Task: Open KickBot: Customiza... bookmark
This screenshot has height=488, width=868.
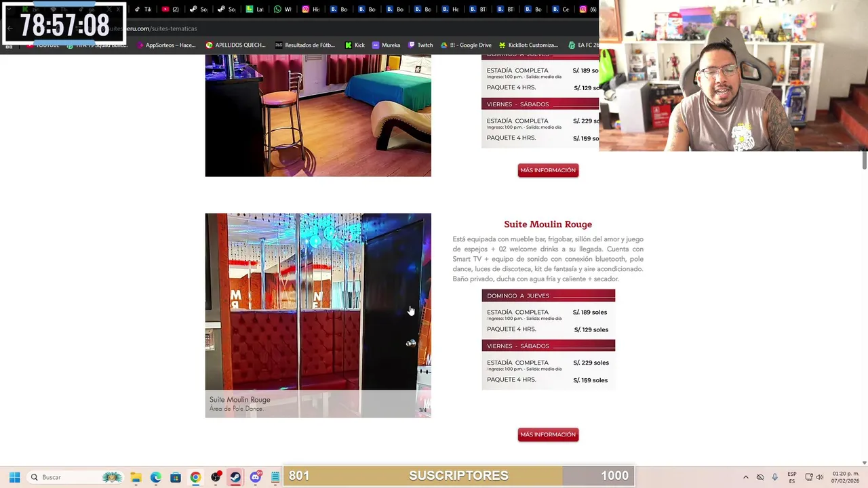Action: pyautogui.click(x=529, y=45)
